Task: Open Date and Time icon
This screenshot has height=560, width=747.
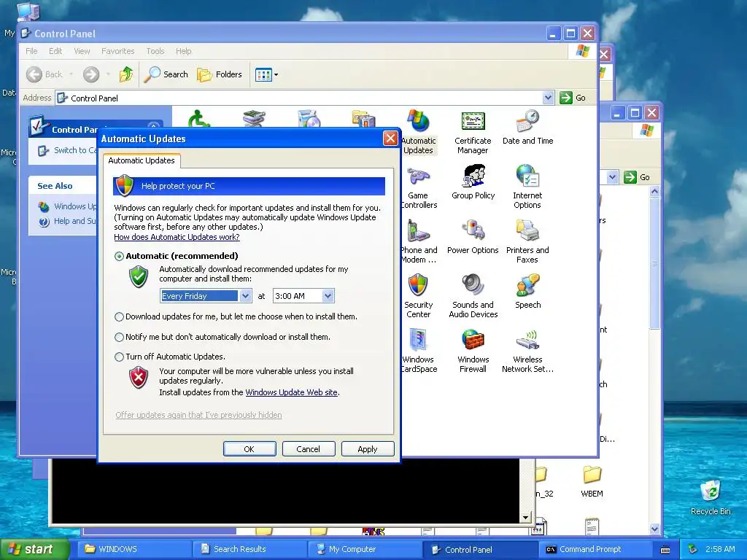Action: pyautogui.click(x=527, y=128)
